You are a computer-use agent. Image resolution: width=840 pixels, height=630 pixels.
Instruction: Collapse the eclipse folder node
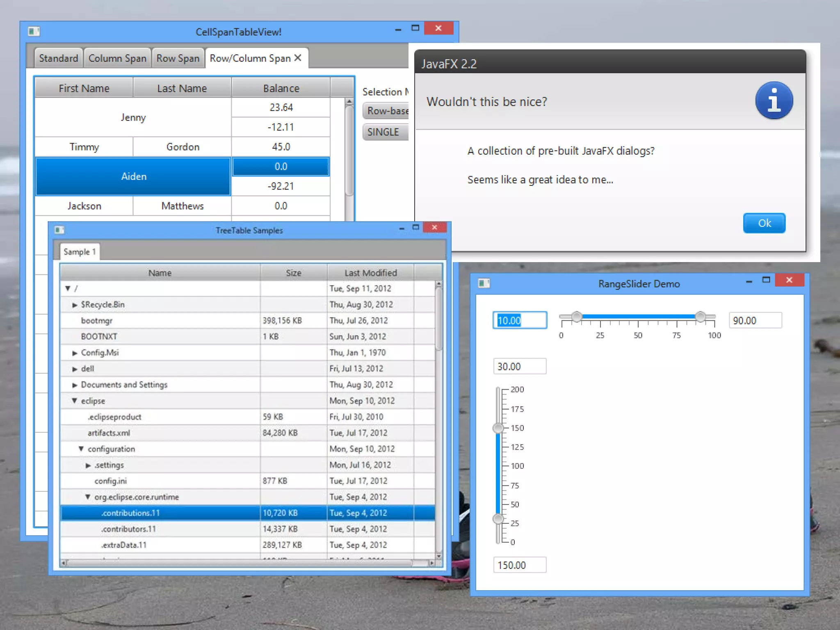[x=75, y=401]
